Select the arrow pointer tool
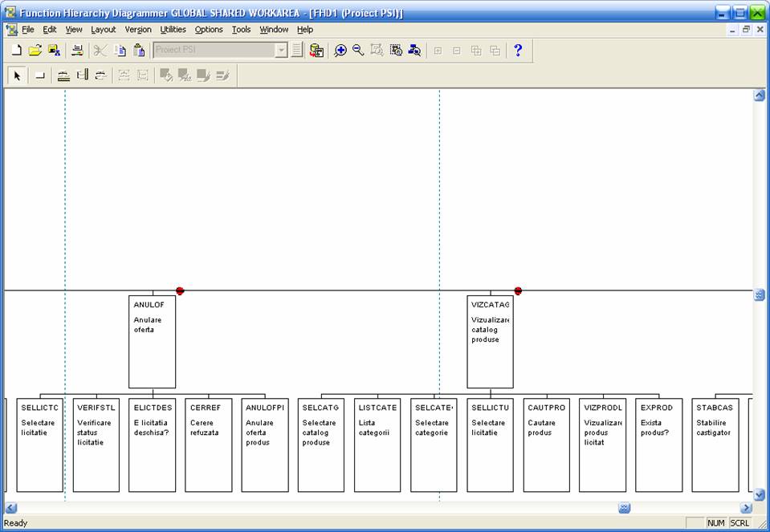The height and width of the screenshot is (532, 770). [17, 75]
